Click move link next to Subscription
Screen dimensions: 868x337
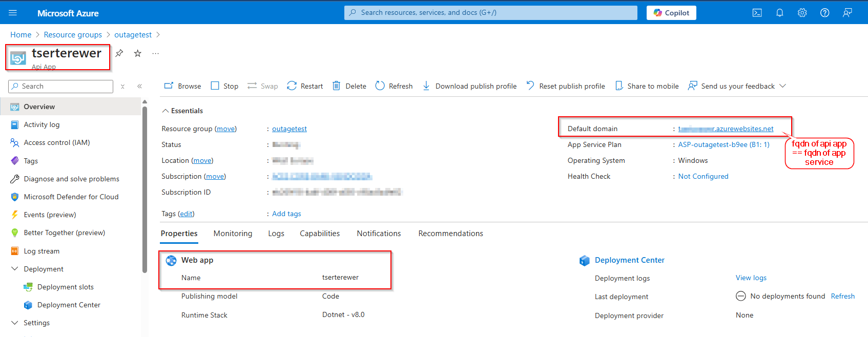(x=215, y=176)
